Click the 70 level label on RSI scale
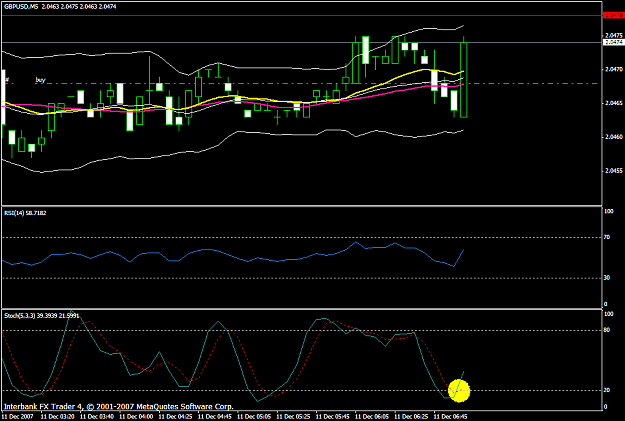The image size is (625, 421). pos(607,237)
